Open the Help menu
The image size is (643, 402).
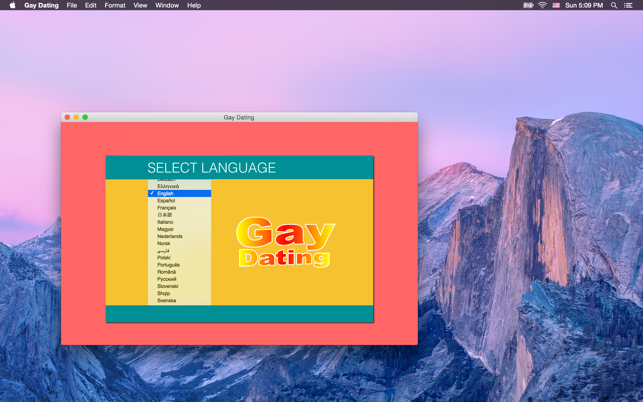pyautogui.click(x=194, y=5)
